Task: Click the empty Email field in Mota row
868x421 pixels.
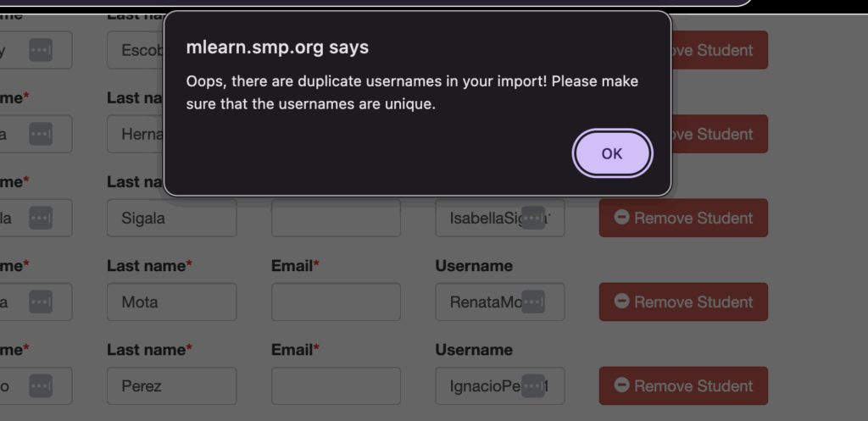Action: point(336,302)
